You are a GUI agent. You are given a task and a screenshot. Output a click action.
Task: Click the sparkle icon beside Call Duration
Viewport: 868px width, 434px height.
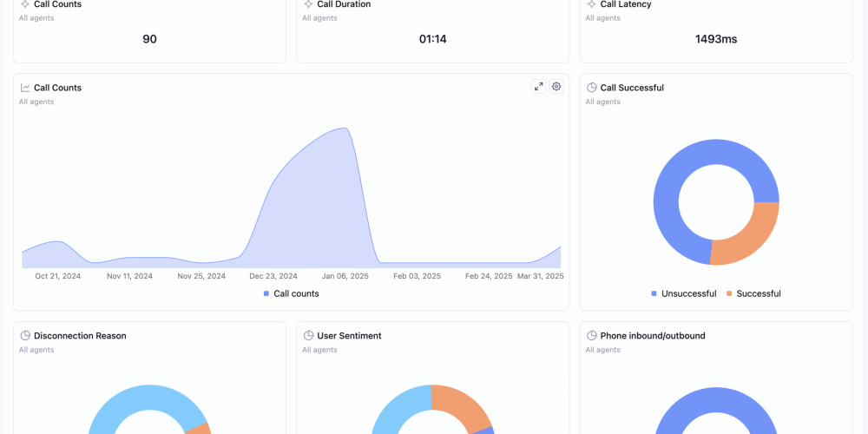coord(308,3)
